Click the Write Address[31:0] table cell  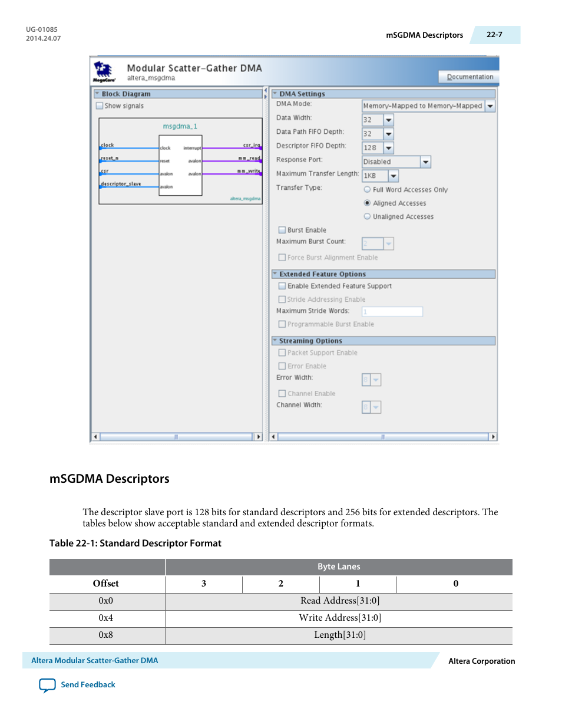(339, 618)
